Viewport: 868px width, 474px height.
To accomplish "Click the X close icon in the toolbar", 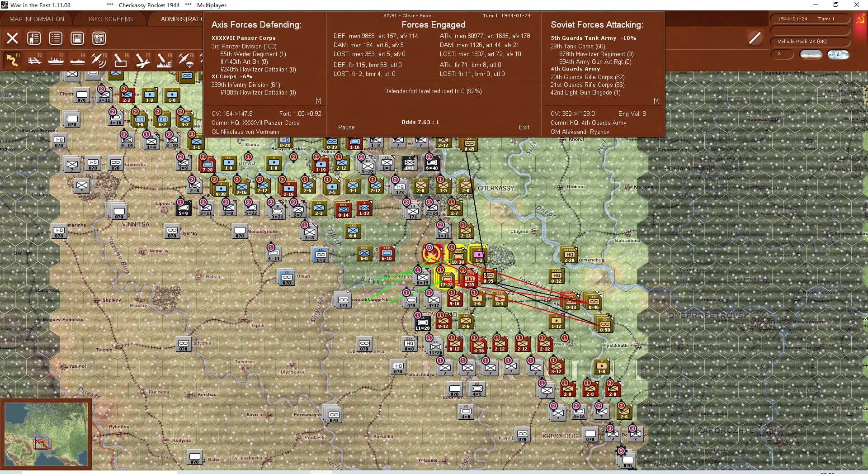I will [12, 38].
